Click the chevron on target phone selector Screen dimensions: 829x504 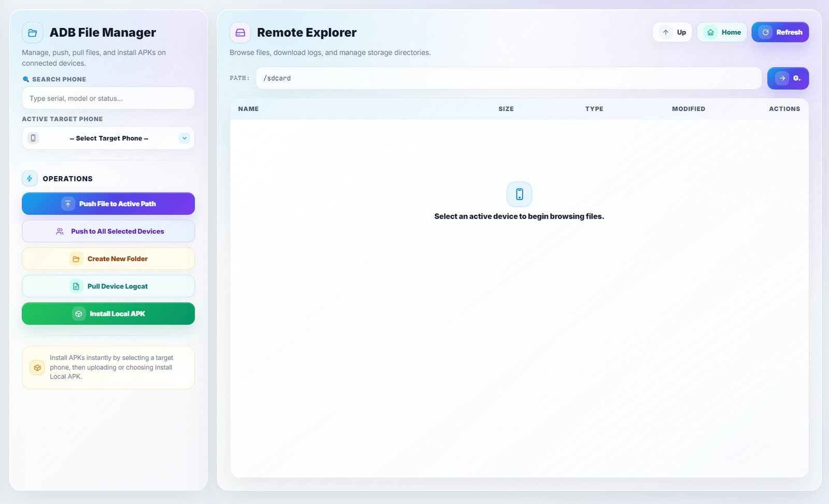coord(184,138)
